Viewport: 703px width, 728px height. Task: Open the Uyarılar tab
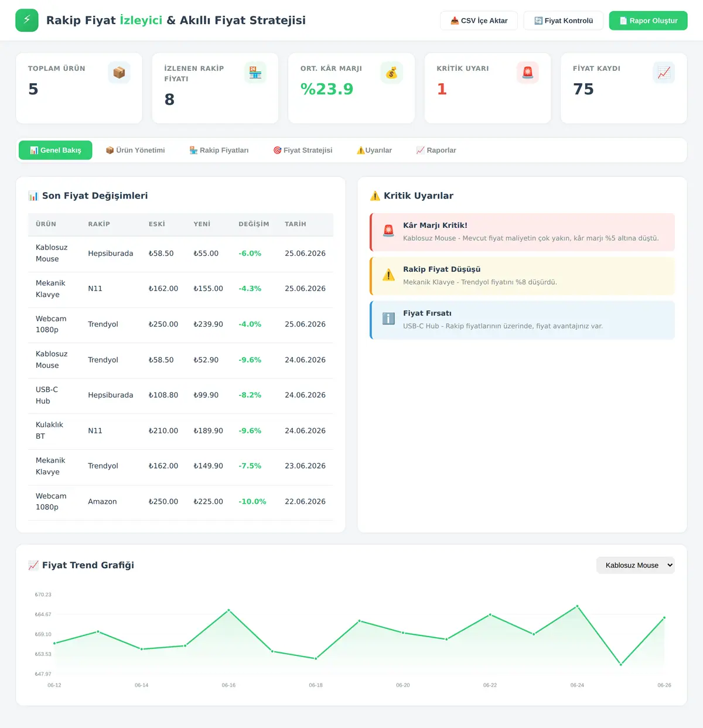click(374, 150)
